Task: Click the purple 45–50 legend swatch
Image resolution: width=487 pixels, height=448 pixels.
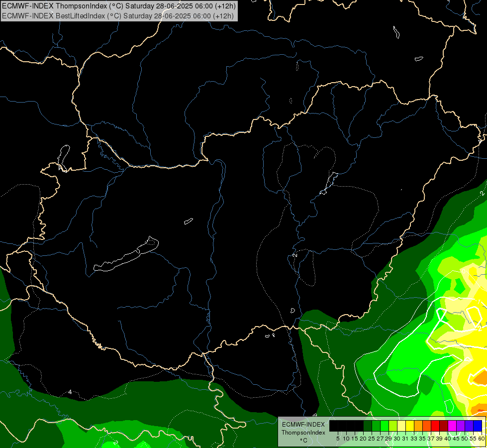Action: [461, 426]
